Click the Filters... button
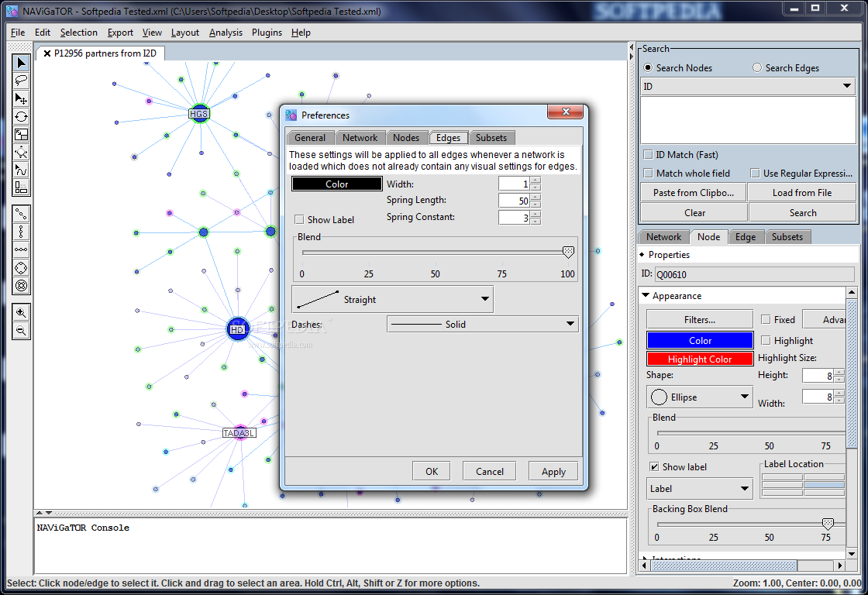Image resolution: width=868 pixels, height=595 pixels. (700, 319)
